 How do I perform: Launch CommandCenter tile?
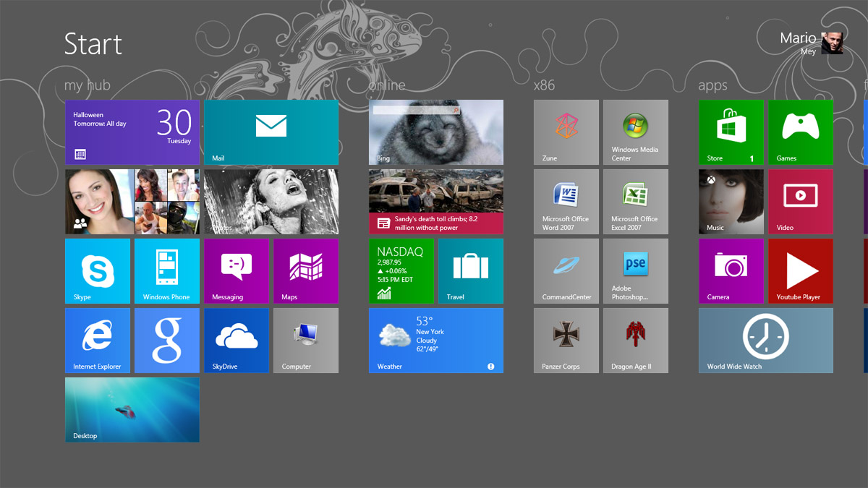click(566, 271)
